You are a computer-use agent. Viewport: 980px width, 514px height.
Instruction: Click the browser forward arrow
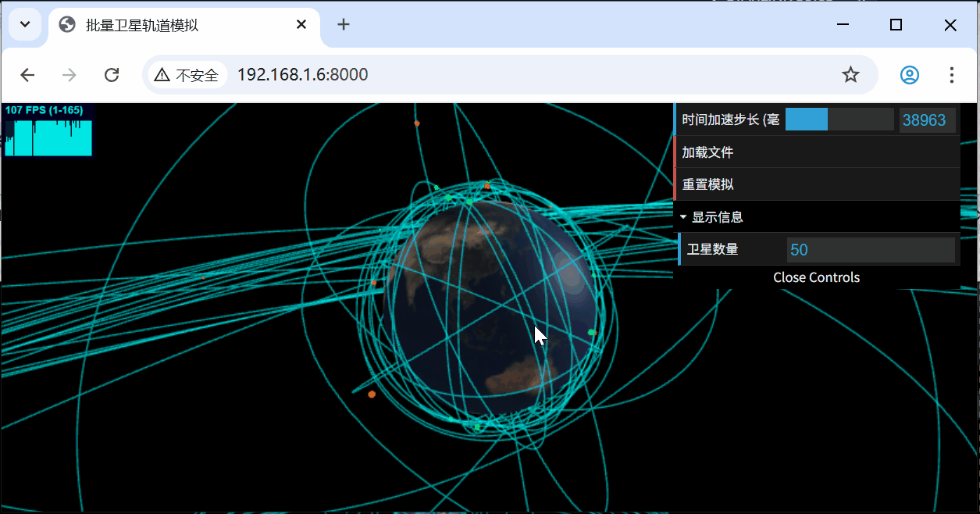click(69, 75)
